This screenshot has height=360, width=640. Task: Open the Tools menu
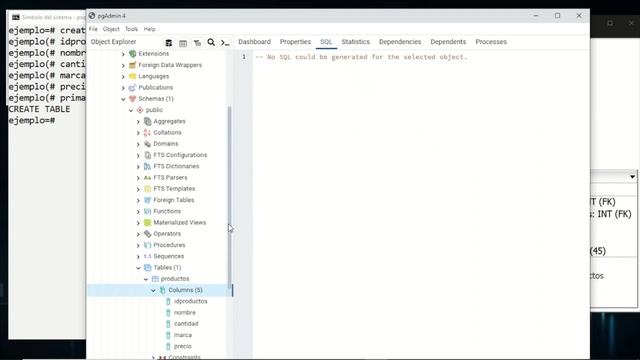pos(131,29)
